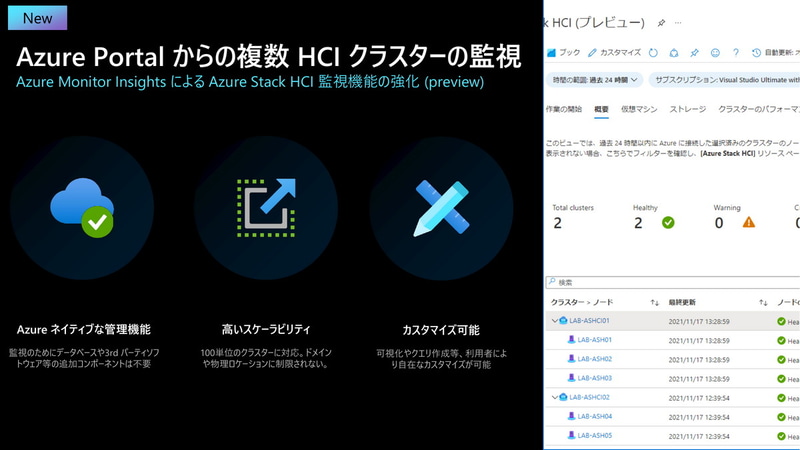Collapse the LAB-ASHCI02 cluster row

[555, 397]
